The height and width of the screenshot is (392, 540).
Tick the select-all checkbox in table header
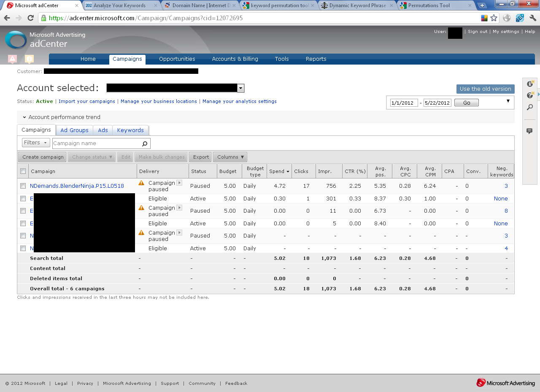point(23,171)
